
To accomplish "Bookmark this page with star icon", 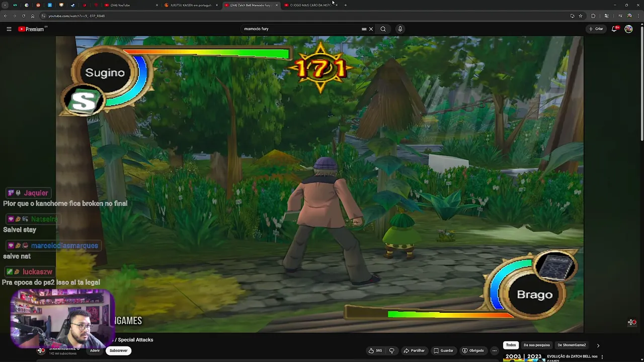I will (581, 16).
